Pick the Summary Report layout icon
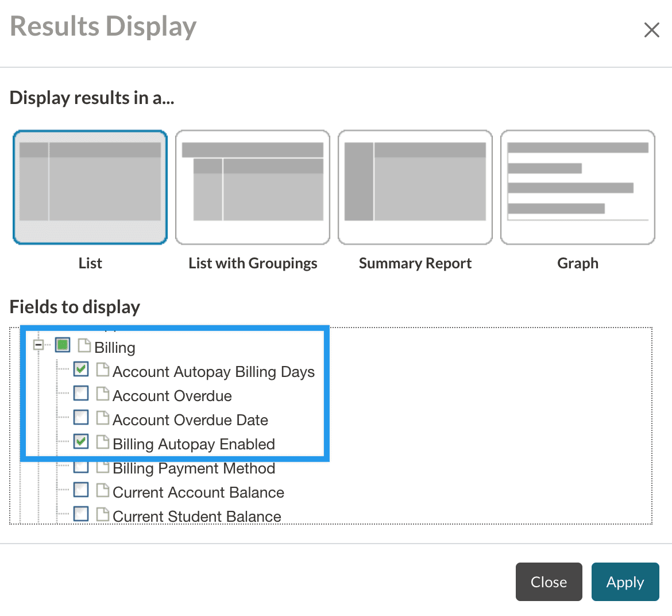 [x=415, y=187]
